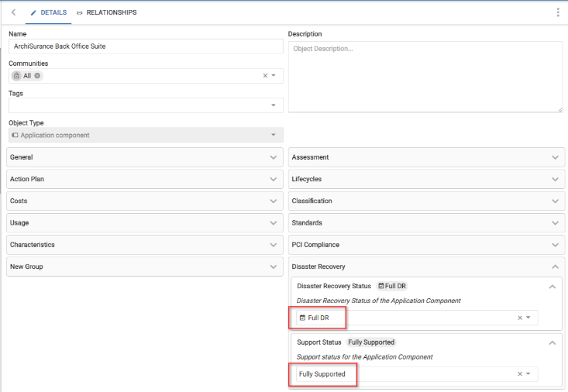
Task: Clear the Communities field selection
Action: [x=265, y=76]
